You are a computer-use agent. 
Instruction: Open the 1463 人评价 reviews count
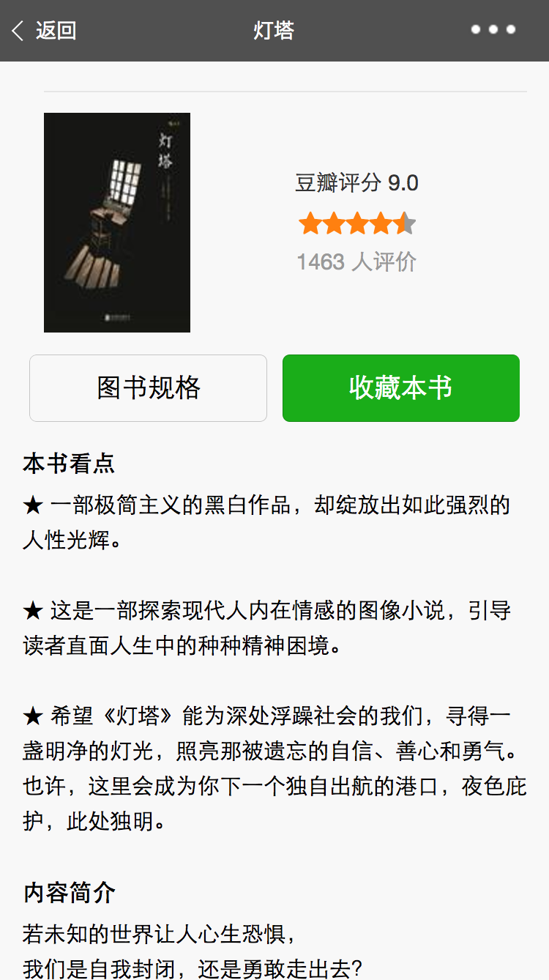tap(356, 261)
